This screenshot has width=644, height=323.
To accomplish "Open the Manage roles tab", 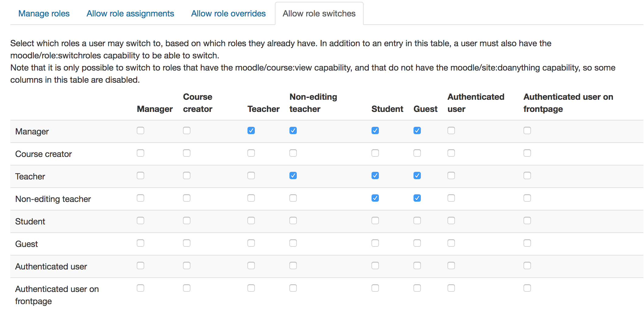I will 44,14.
